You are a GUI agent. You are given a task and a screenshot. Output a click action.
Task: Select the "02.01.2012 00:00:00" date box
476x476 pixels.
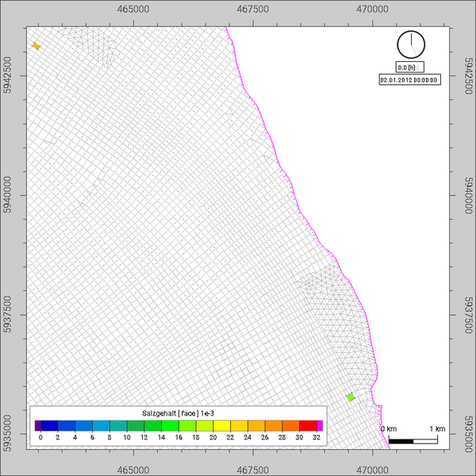coord(409,80)
